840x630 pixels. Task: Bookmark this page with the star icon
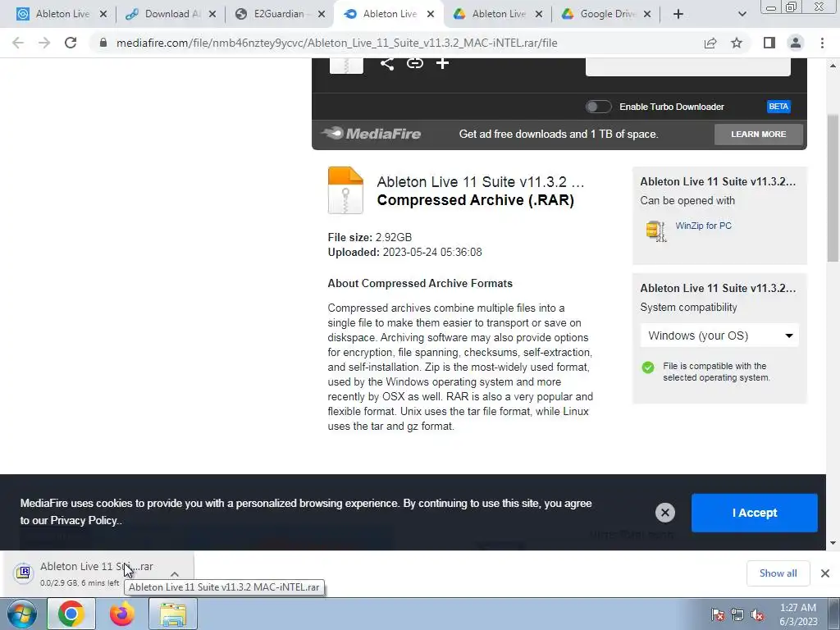coord(737,43)
